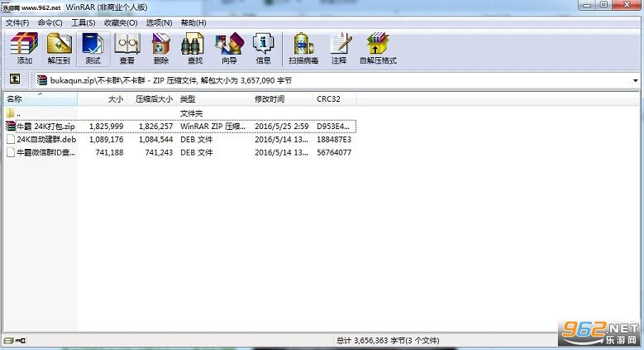Image resolution: width=644 pixels, height=350 pixels.
Task: Sort files by 大小 column header
Action: (x=102, y=99)
